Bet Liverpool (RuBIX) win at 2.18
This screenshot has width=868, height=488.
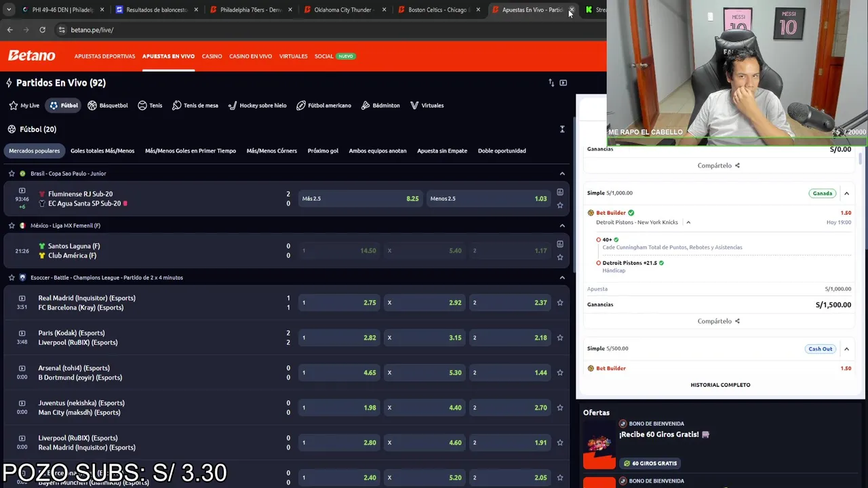510,338
